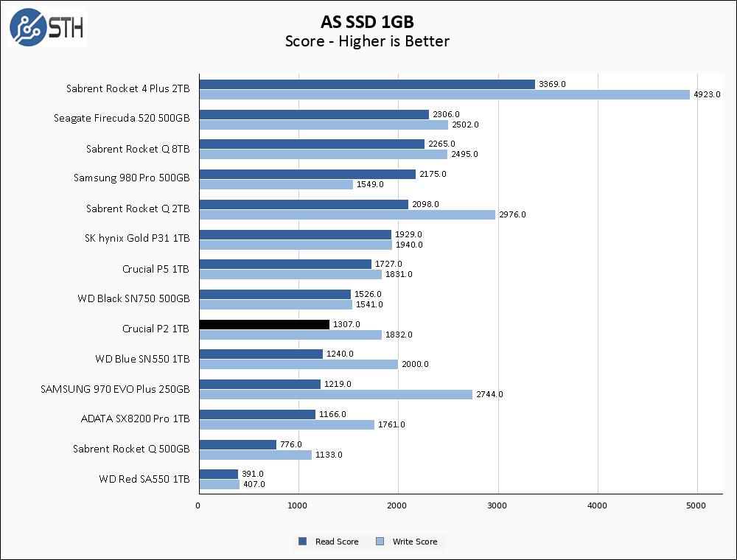This screenshot has height=560, width=737.
Task: Click the 2098.0 read score value
Action: pyautogui.click(x=425, y=204)
